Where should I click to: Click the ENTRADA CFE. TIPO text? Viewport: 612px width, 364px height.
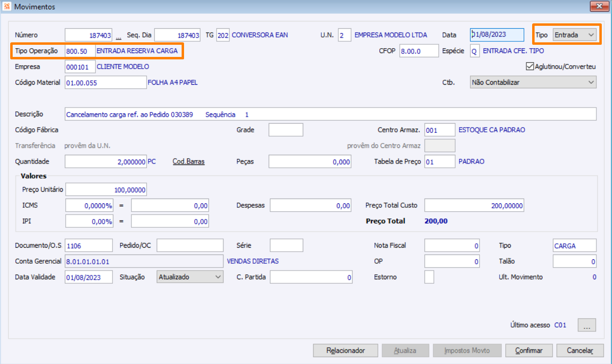click(514, 51)
